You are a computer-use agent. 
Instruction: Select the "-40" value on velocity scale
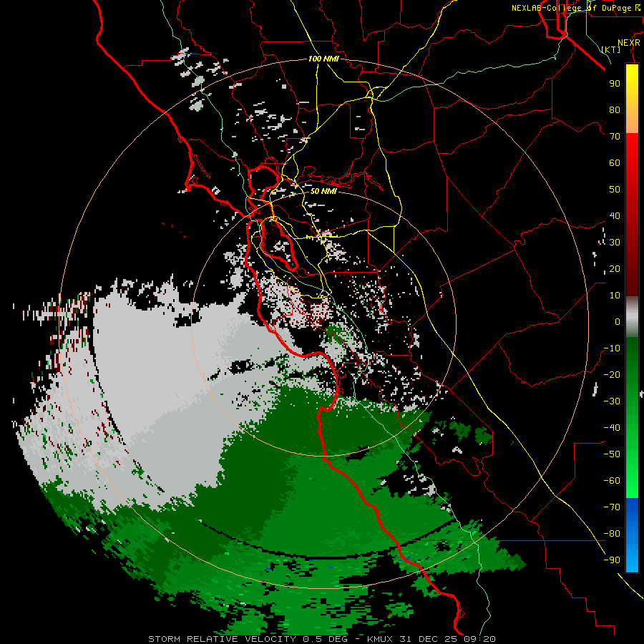point(612,428)
